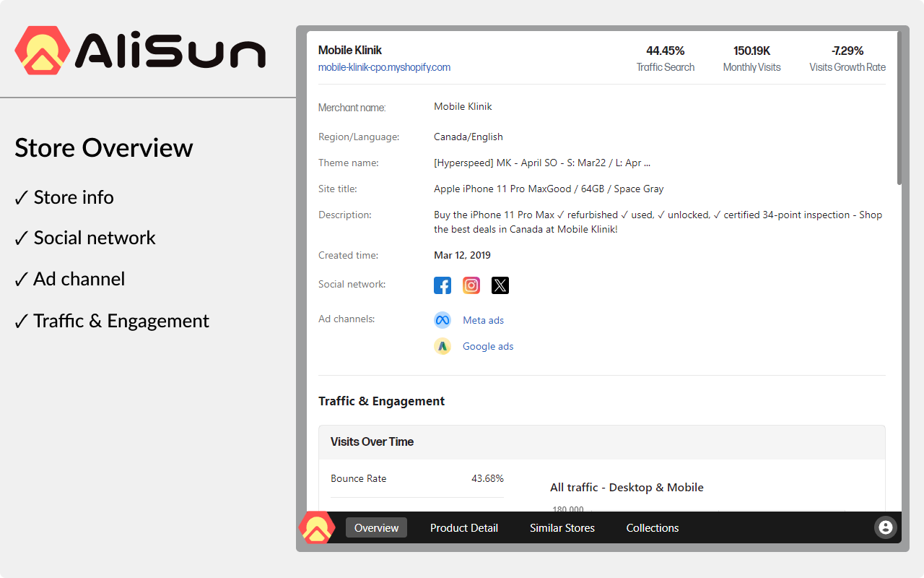
Task: Follow the Google ads link
Action: pos(488,346)
